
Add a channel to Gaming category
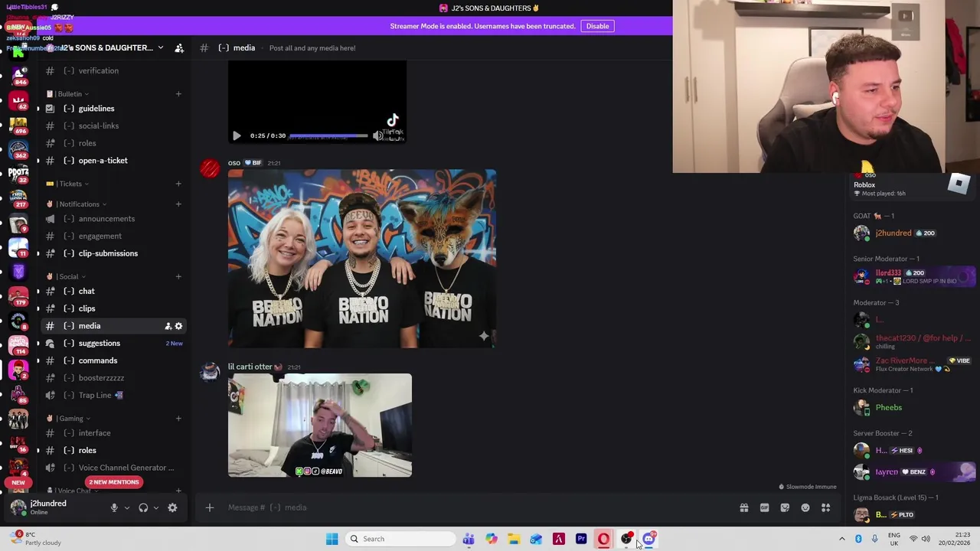click(178, 419)
